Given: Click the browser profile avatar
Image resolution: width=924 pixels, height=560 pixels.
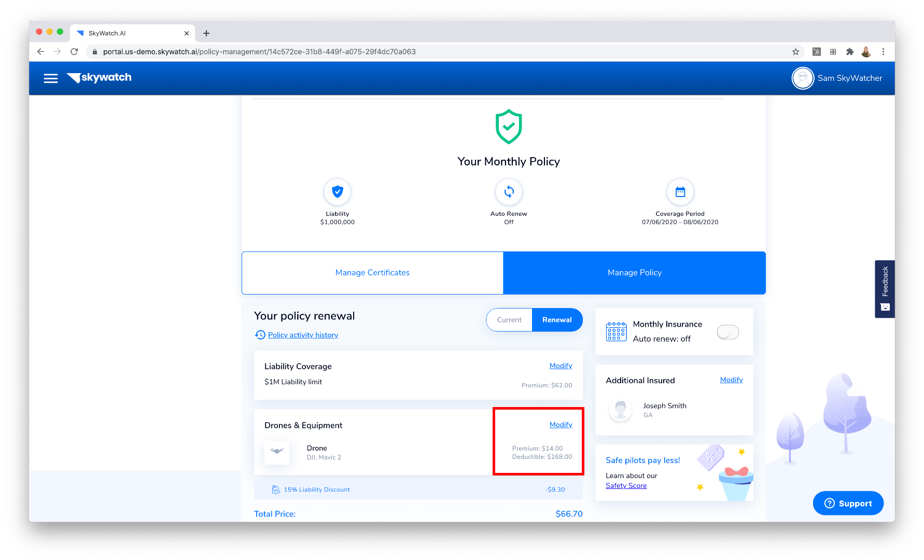Looking at the screenshot, I should [x=866, y=51].
